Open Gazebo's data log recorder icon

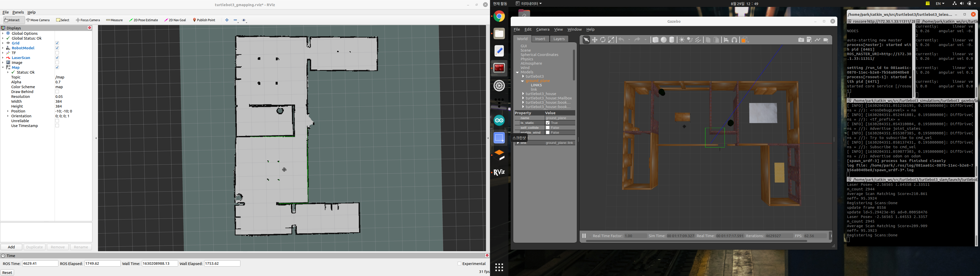coord(809,40)
